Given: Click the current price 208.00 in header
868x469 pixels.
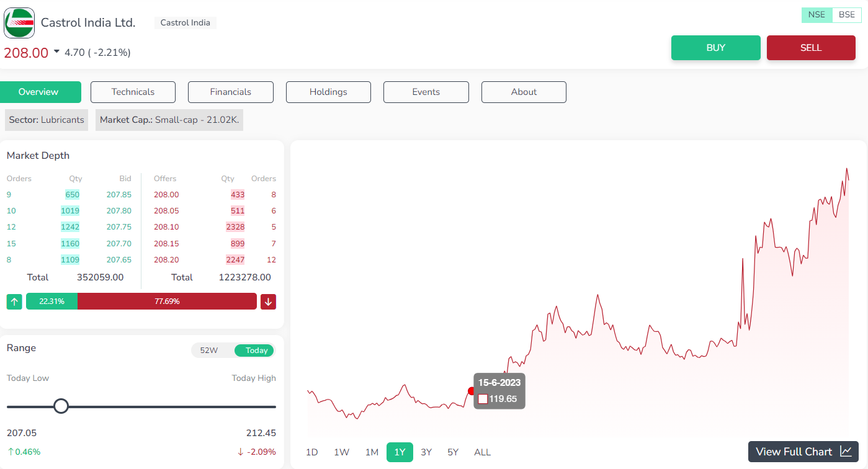Looking at the screenshot, I should (x=26, y=53).
